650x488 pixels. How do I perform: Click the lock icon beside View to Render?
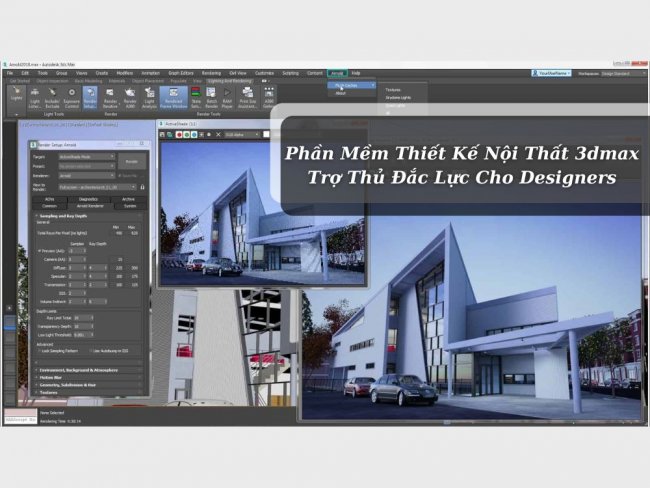pyautogui.click(x=142, y=187)
